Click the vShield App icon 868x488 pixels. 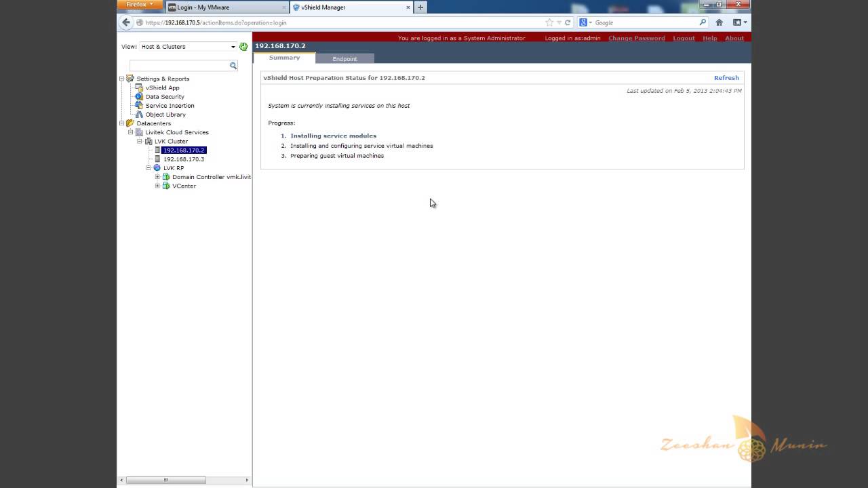point(139,87)
